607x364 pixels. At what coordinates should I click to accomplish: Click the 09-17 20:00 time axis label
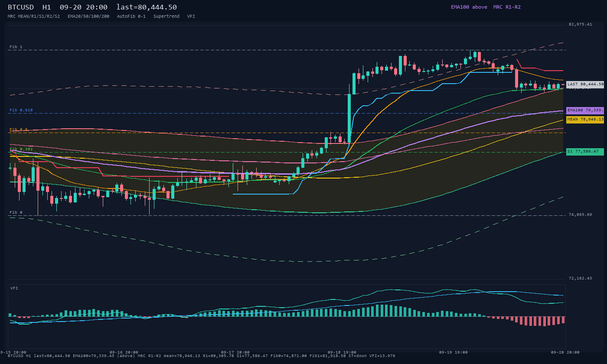235,352
